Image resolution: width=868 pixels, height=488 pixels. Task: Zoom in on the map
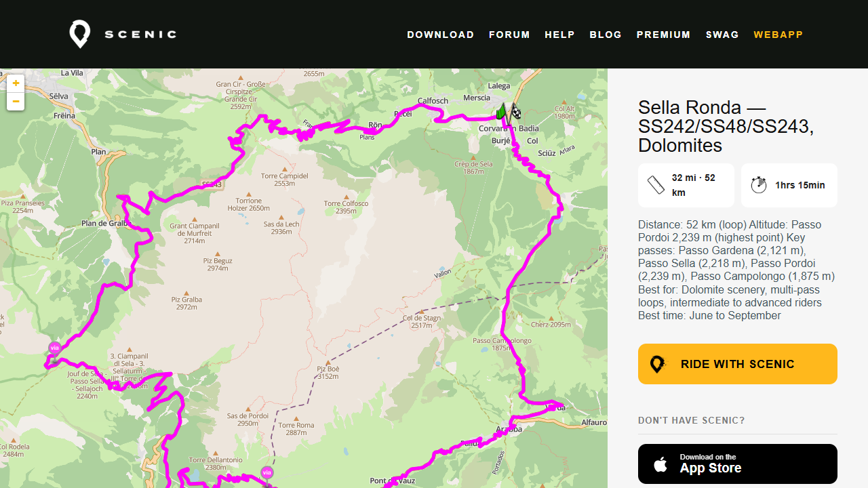click(x=16, y=83)
